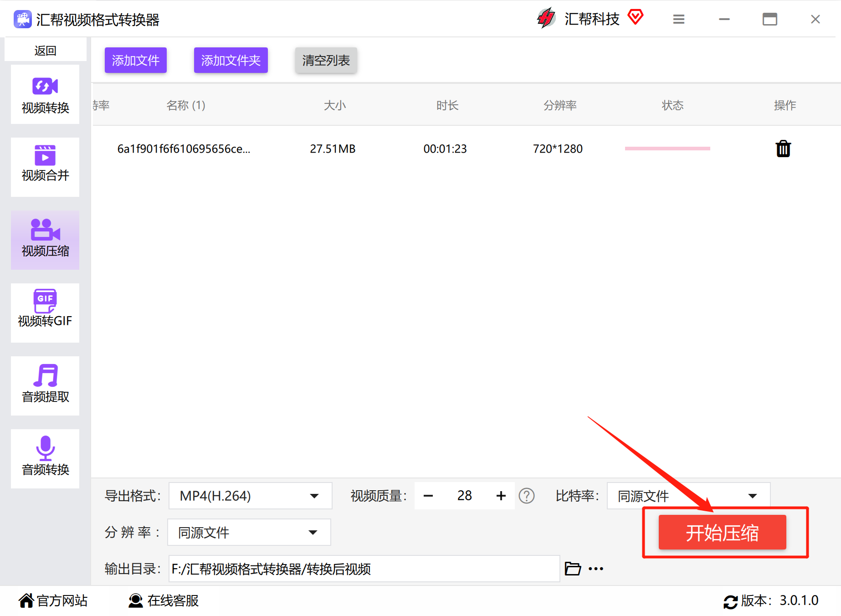841x616 pixels.
Task: Maximize the window
Action: [x=770, y=19]
